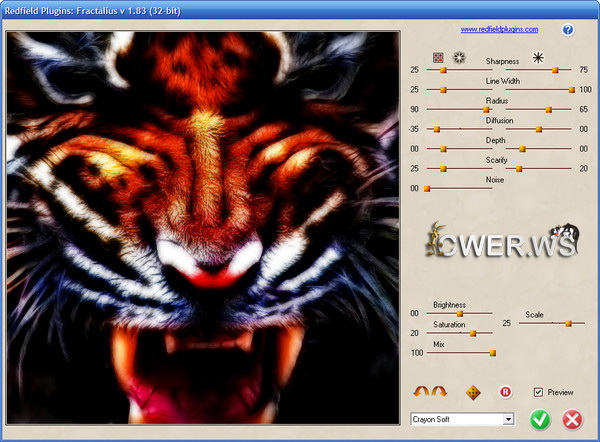Viewport: 600px width, 442px height.
Task: Cancel with the red X button
Action: (572, 419)
